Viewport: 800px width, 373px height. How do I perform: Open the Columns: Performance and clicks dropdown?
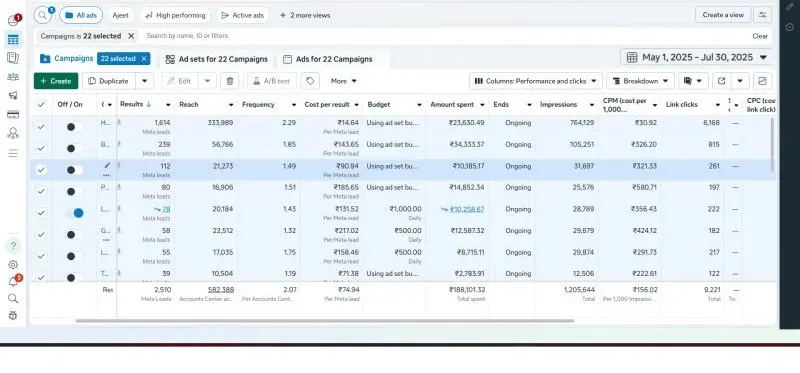tap(536, 81)
